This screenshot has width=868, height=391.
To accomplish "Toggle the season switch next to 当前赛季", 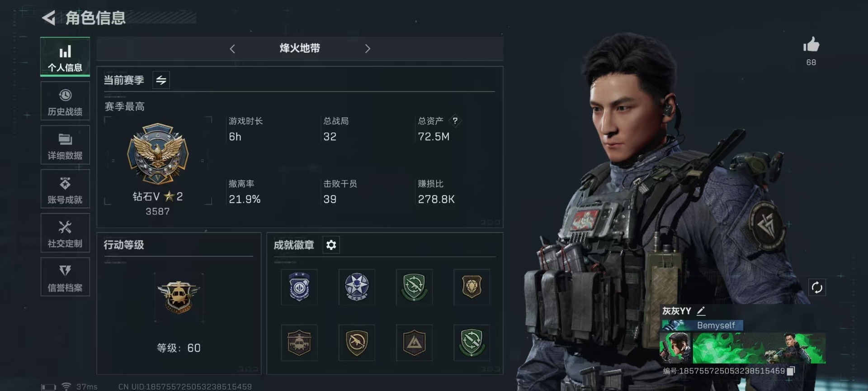I will (161, 80).
